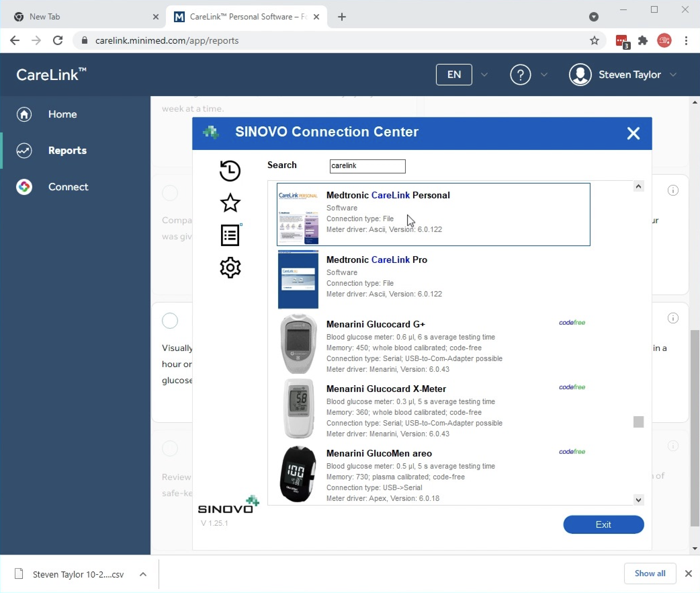This screenshot has height=593, width=700.
Task: Select Menarini Glucocard X-Meter entry
Action: [433, 409]
